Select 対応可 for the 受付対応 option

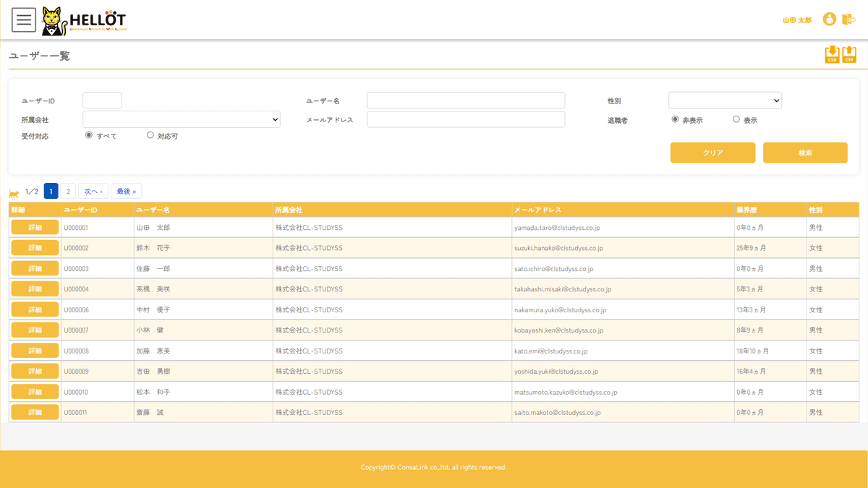150,135
